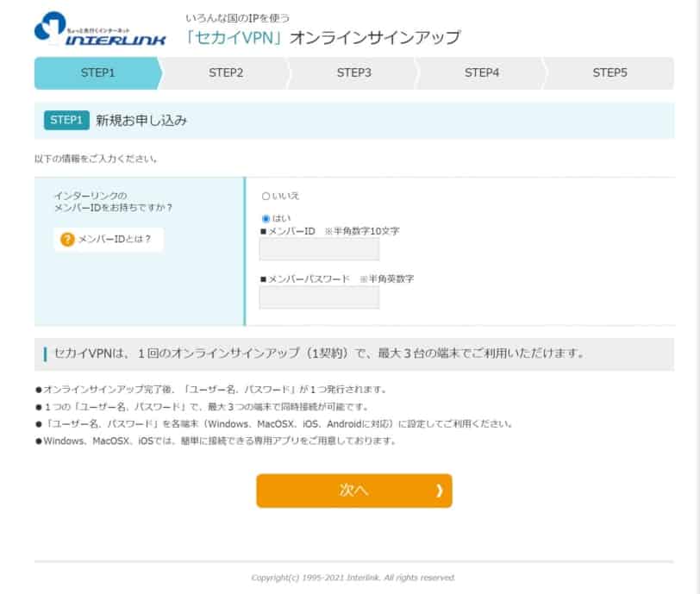
Task: Click the STEP5 progress tab
Action: (x=609, y=72)
